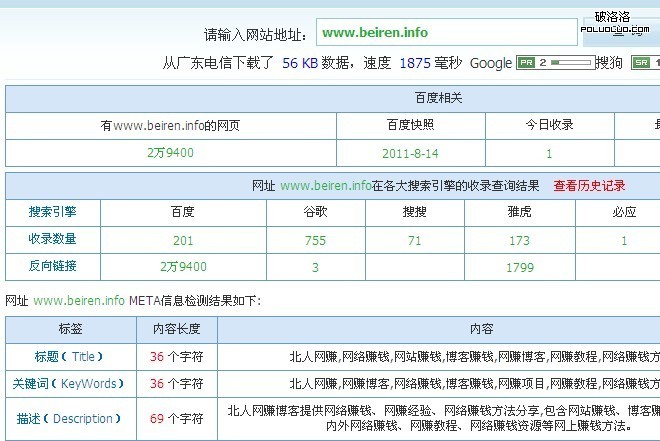The width and height of the screenshot is (660, 441).
Task: Click the 百度快照 column header
Action: coord(410,125)
